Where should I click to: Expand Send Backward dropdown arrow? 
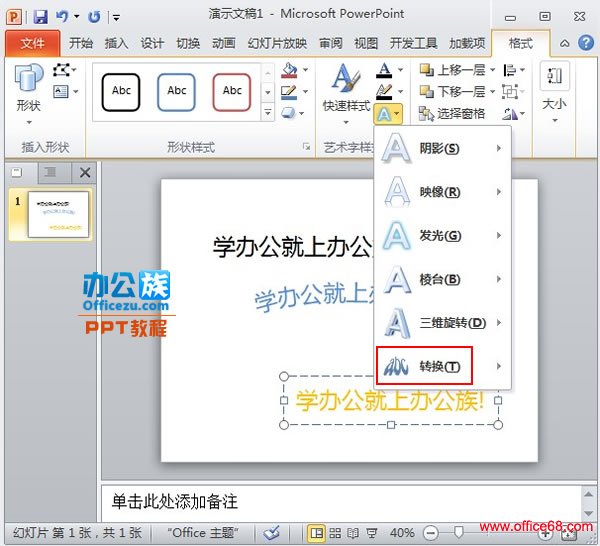[492, 92]
